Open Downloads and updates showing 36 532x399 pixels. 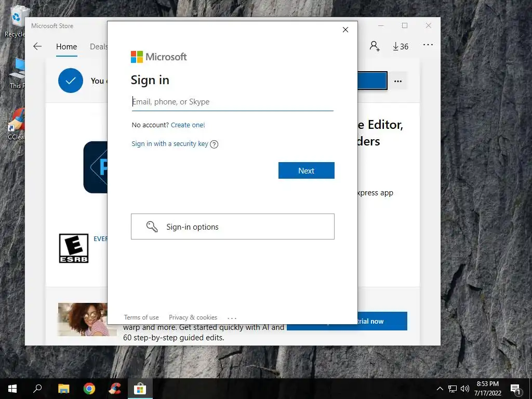click(x=401, y=46)
